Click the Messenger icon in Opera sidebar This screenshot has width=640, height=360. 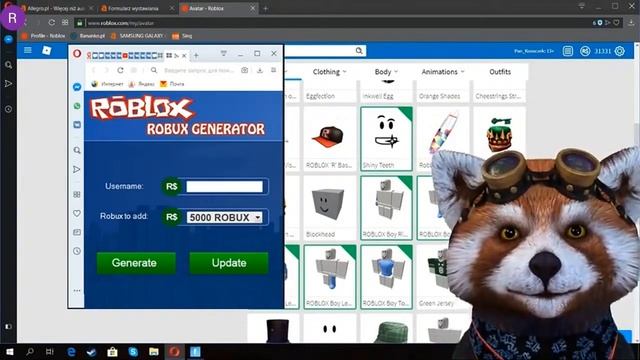click(77, 87)
